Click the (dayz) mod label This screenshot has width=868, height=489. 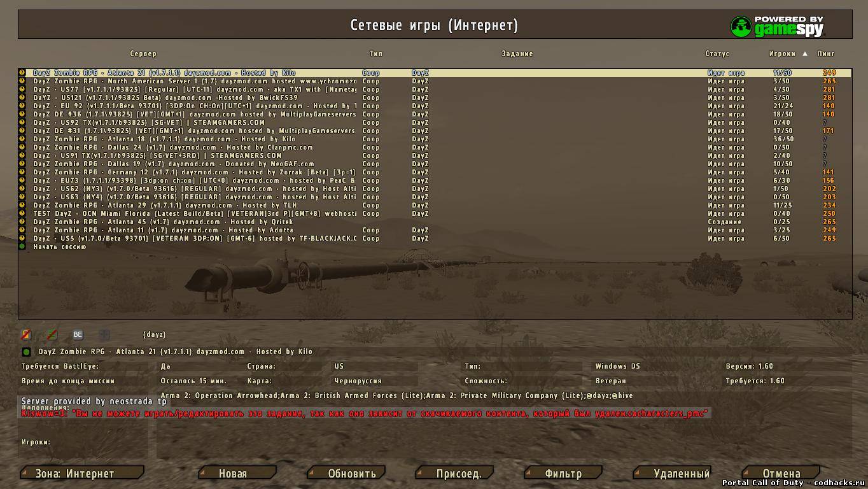154,335
